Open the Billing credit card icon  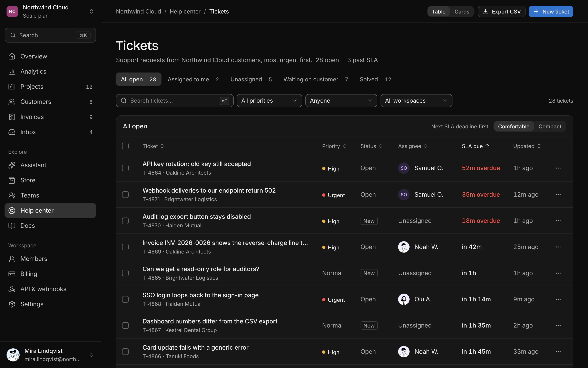point(12,274)
